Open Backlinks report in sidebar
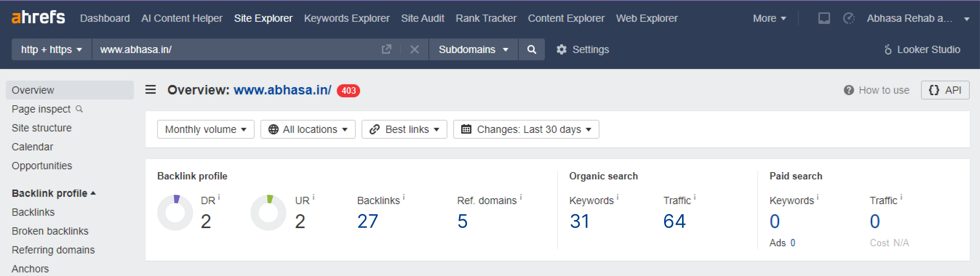 click(x=33, y=212)
